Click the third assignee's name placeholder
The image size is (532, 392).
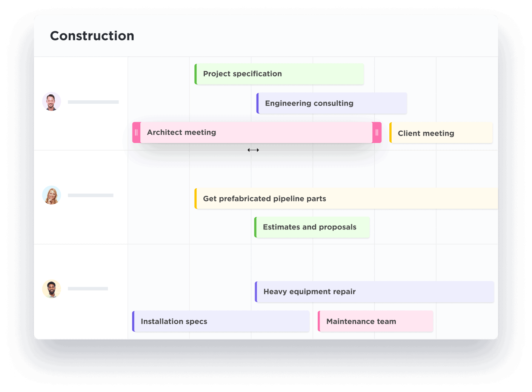88,289
